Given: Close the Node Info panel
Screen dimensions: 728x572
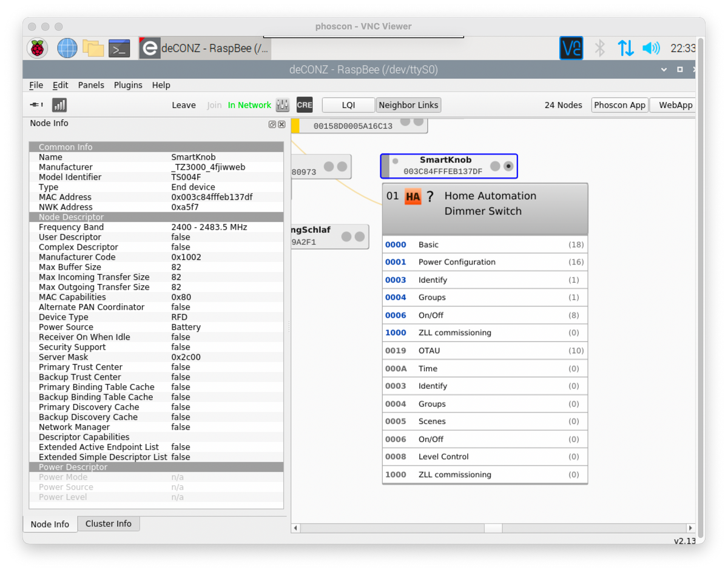Looking at the screenshot, I should click(x=281, y=124).
